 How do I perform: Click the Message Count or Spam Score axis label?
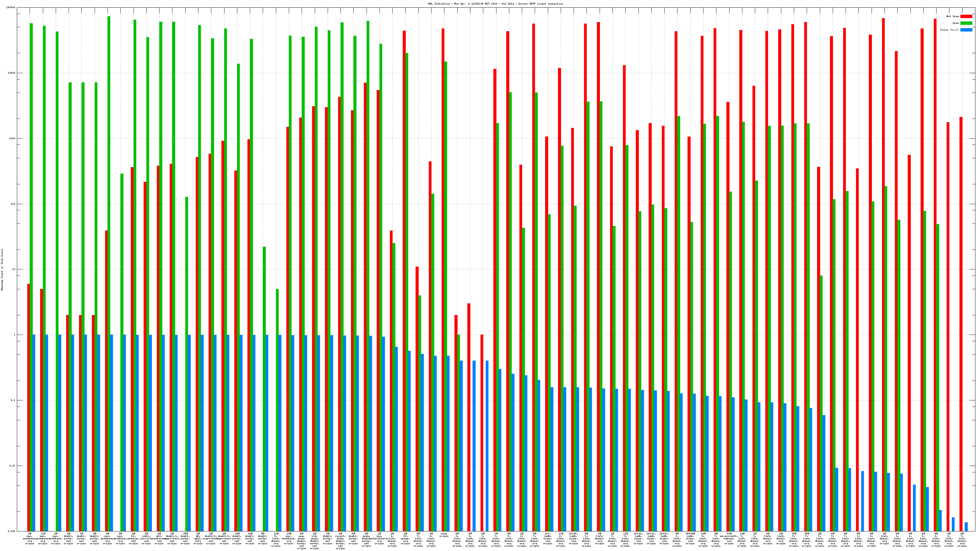click(2, 270)
